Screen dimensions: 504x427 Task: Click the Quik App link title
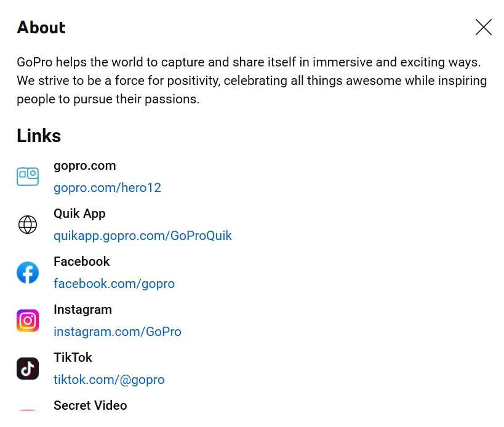(79, 213)
